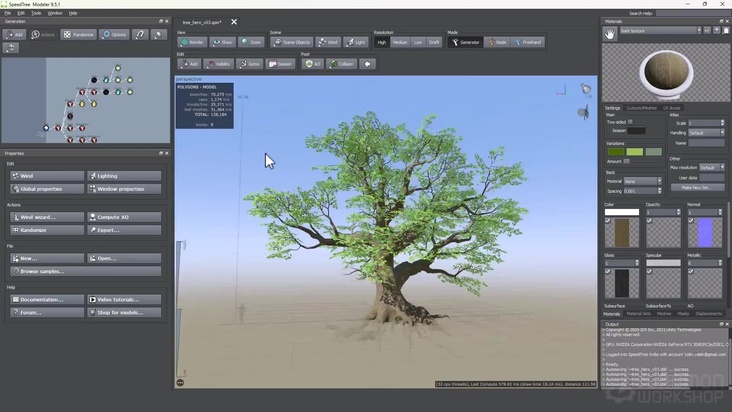This screenshot has height=412, width=732.
Task: Switch to Node editing mode
Action: [497, 42]
